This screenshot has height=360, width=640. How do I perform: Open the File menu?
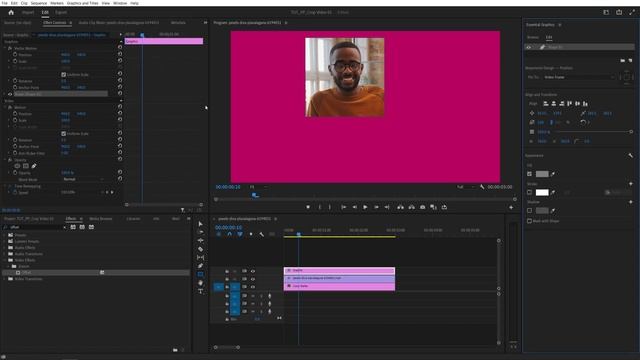point(4,3)
